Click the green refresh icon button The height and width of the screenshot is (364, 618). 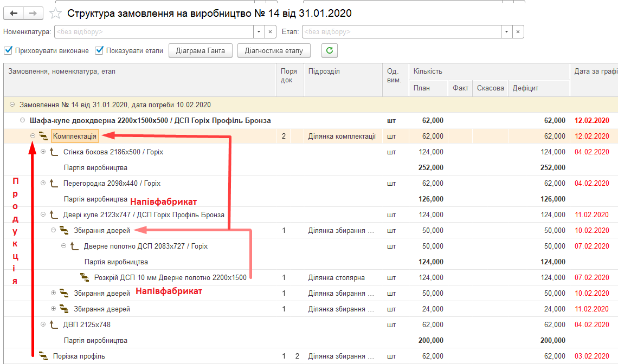330,51
